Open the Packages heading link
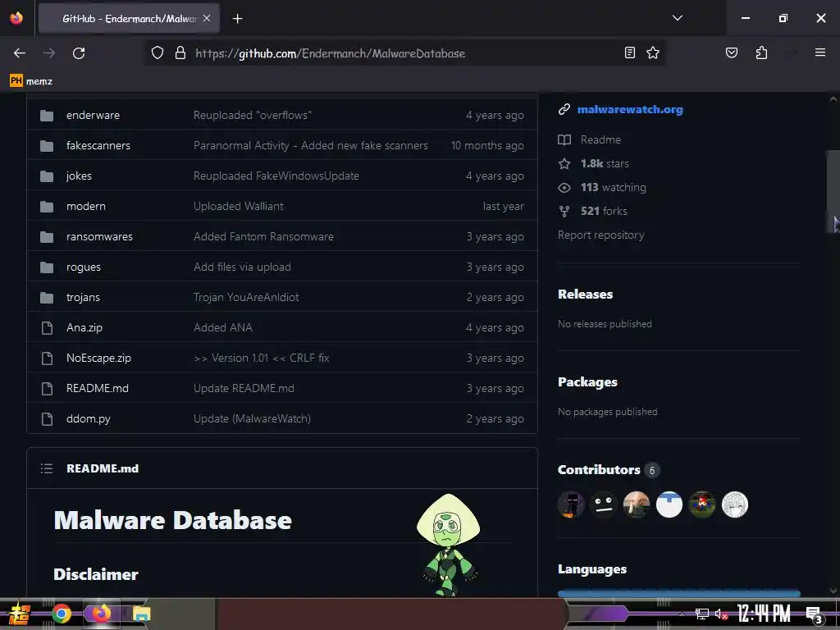This screenshot has width=840, height=630. (x=587, y=382)
